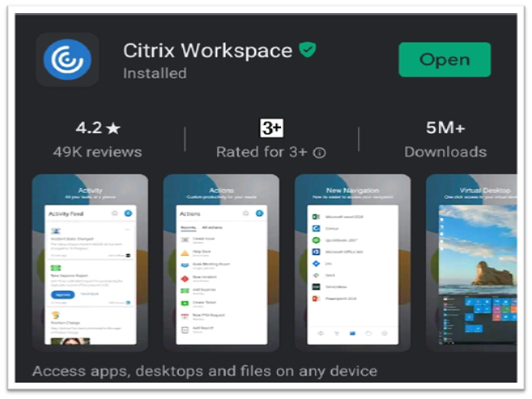Open the 49K reviews link
This screenshot has width=532, height=399.
(x=97, y=152)
